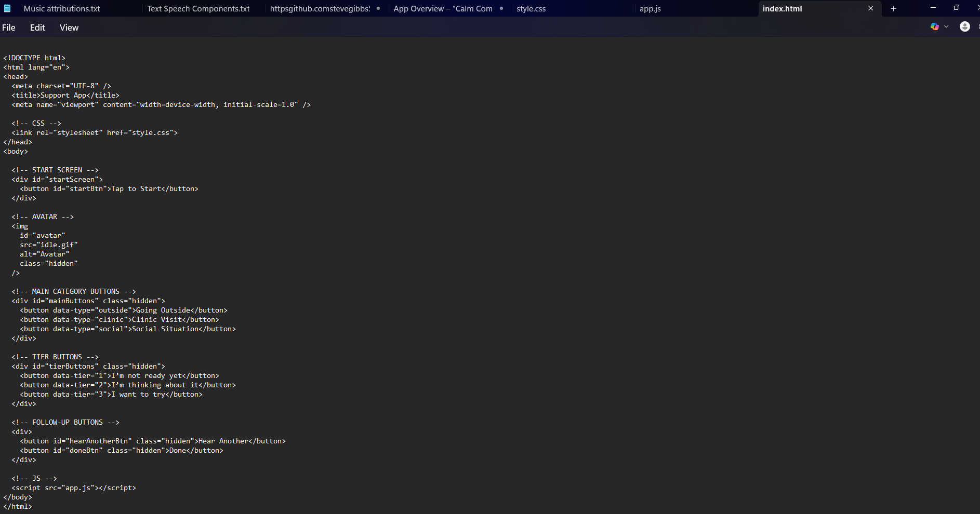
Task: Select the index.html tab
Action: pos(782,9)
